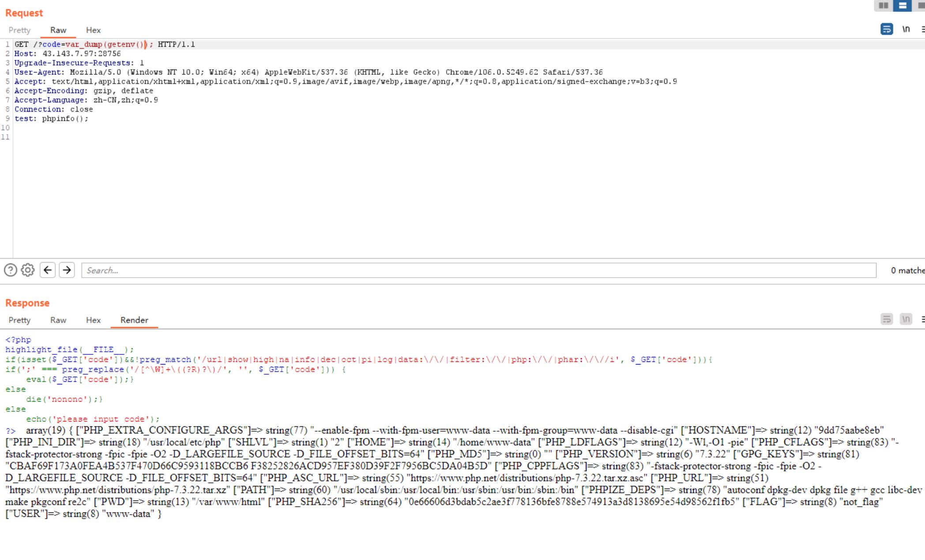Select the Response Raw tab
The width and height of the screenshot is (925, 560).
pos(58,320)
